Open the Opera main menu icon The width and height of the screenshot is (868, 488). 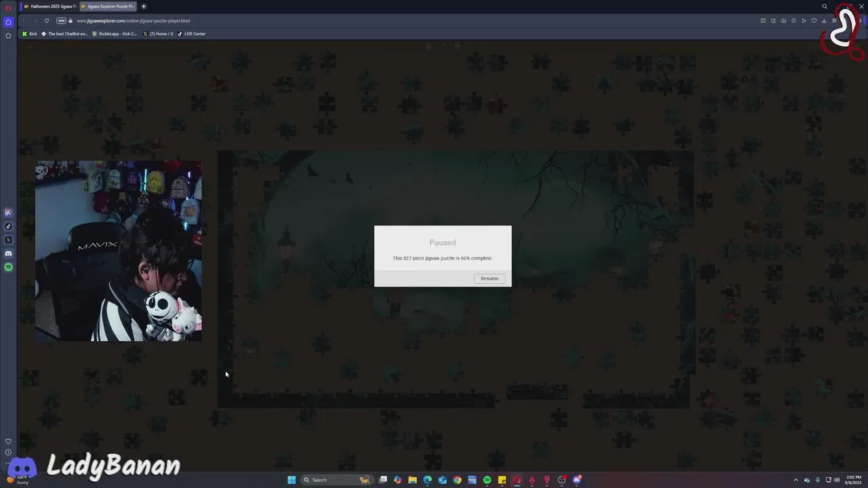coord(8,7)
